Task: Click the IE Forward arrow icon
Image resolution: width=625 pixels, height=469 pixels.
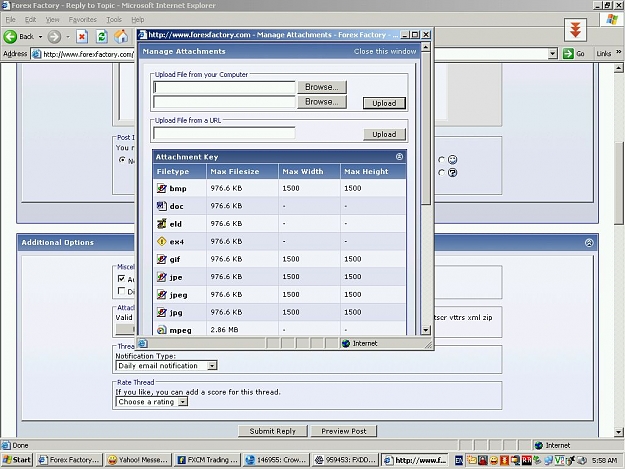Action: (54, 37)
